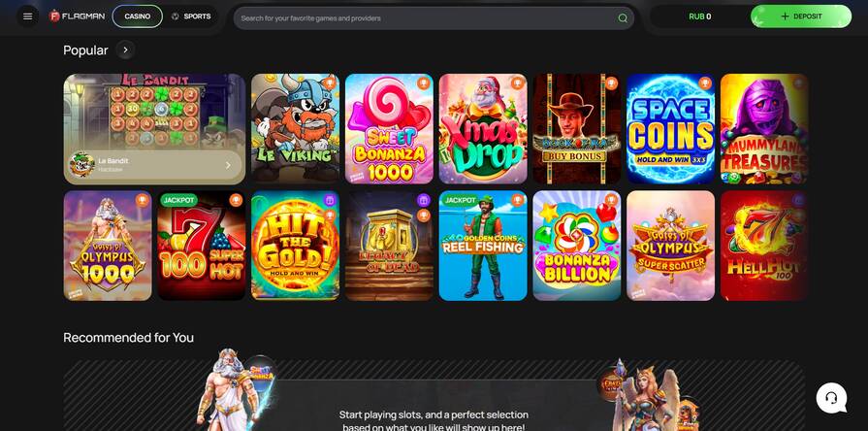Click gift badge on Legacy of Dead tile

(424, 200)
